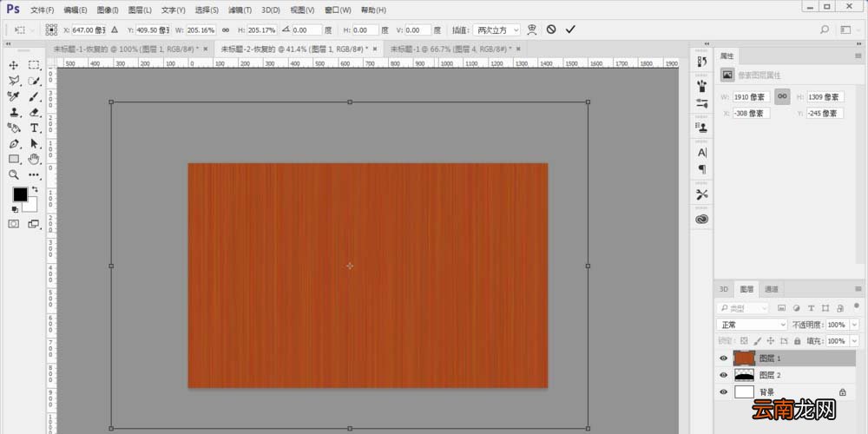This screenshot has height=434, width=868.
Task: Open the Creative Cloud Libraries panel icon
Action: [x=702, y=220]
